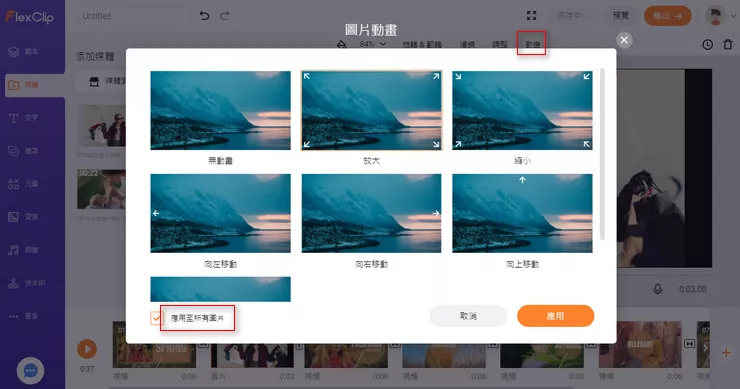Click the redo arrow icon
The height and width of the screenshot is (389, 740).
click(225, 16)
